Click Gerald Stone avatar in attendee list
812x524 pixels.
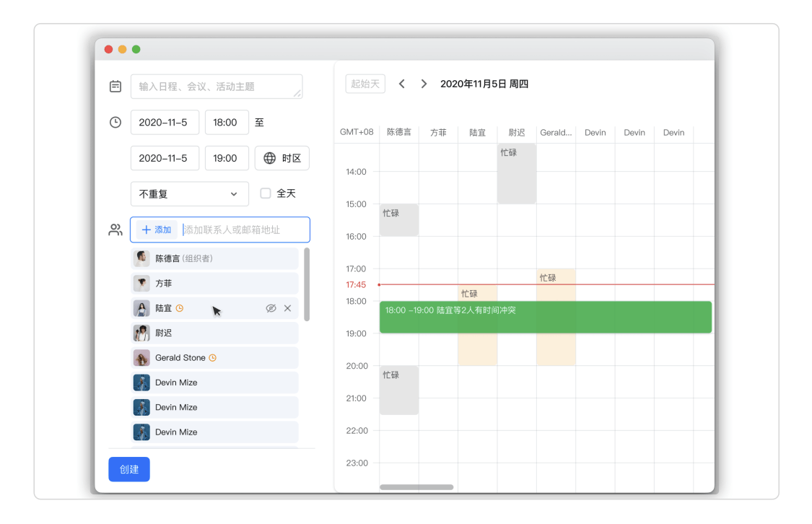[x=141, y=358]
